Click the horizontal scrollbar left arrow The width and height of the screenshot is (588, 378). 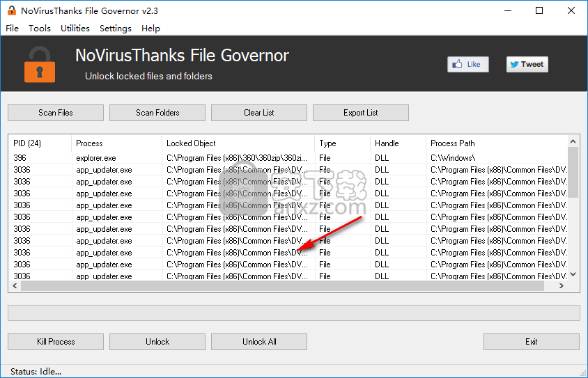[x=15, y=286]
